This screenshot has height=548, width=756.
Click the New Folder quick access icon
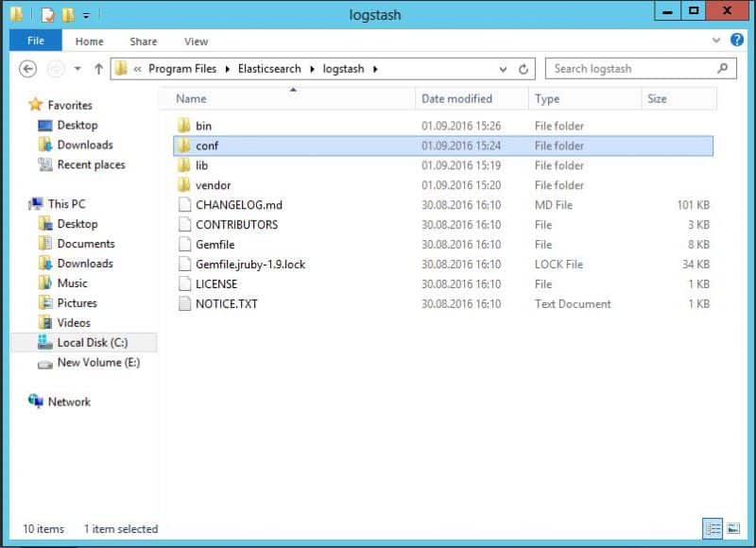click(x=67, y=15)
